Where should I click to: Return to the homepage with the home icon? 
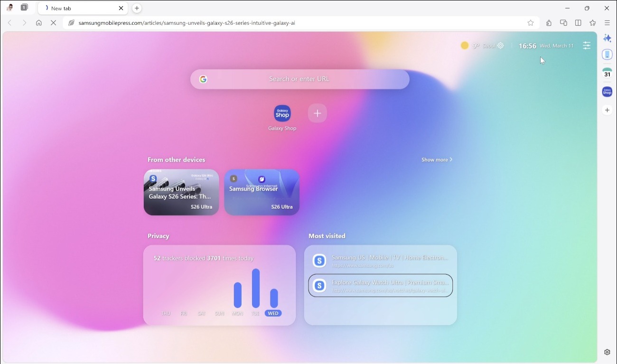coord(38,22)
